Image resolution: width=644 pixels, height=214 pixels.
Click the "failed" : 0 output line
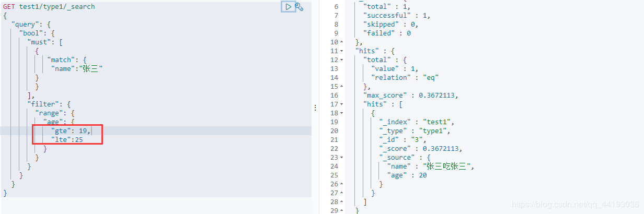pos(387,33)
